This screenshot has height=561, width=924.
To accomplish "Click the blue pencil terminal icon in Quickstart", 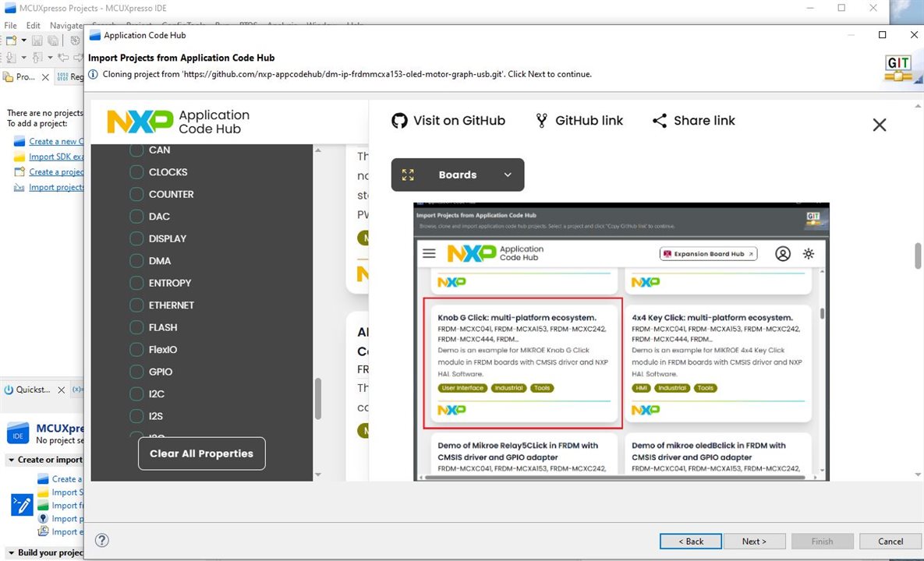I will pos(23,505).
